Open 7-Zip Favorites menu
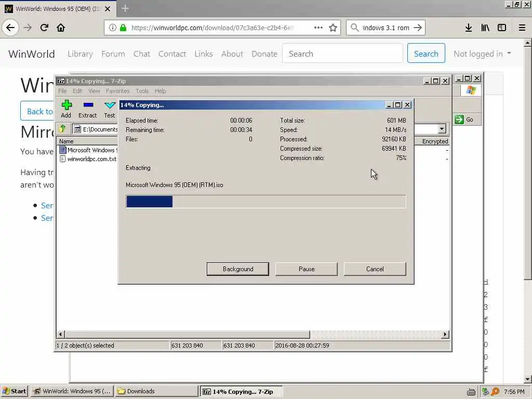Viewport: 532px width, 399px height. click(117, 91)
